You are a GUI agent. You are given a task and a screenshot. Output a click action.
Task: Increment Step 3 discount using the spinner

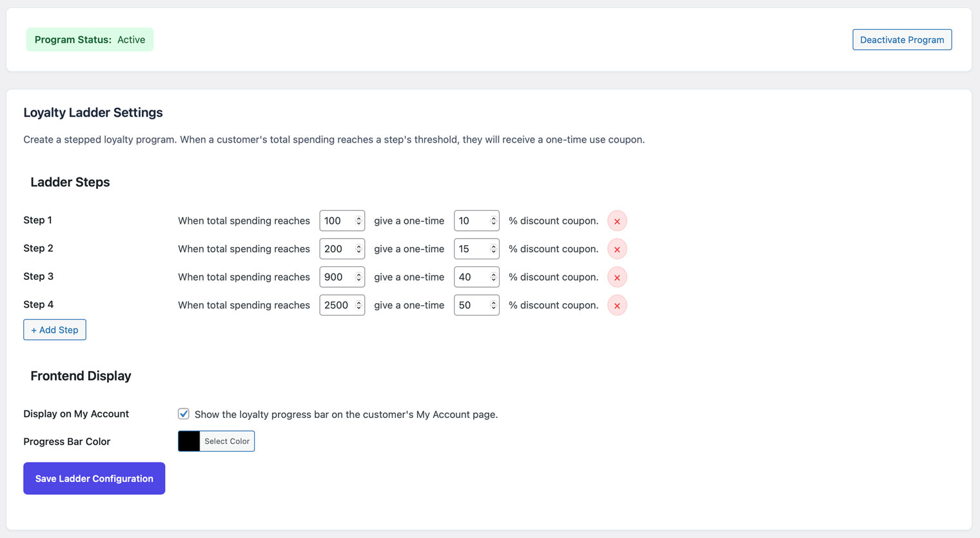493,274
